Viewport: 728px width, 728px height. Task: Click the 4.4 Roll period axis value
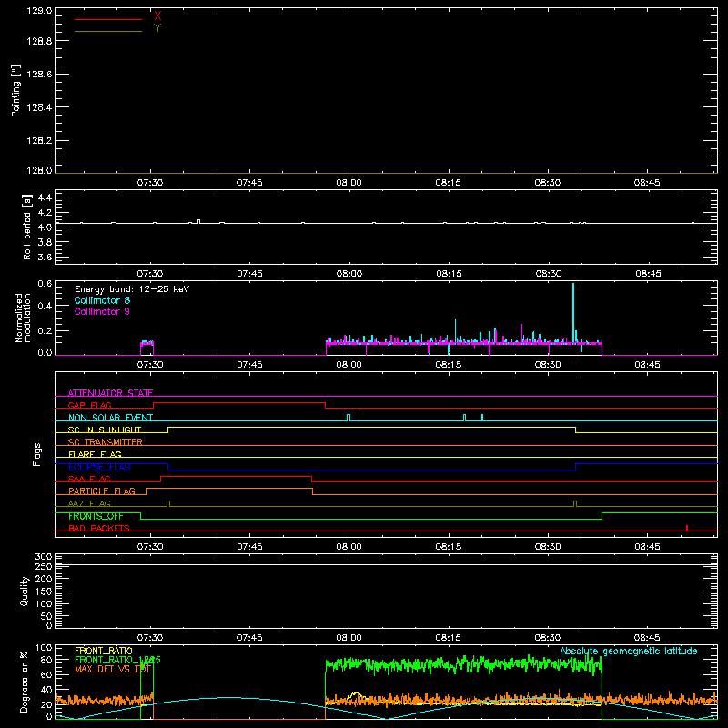click(x=45, y=197)
